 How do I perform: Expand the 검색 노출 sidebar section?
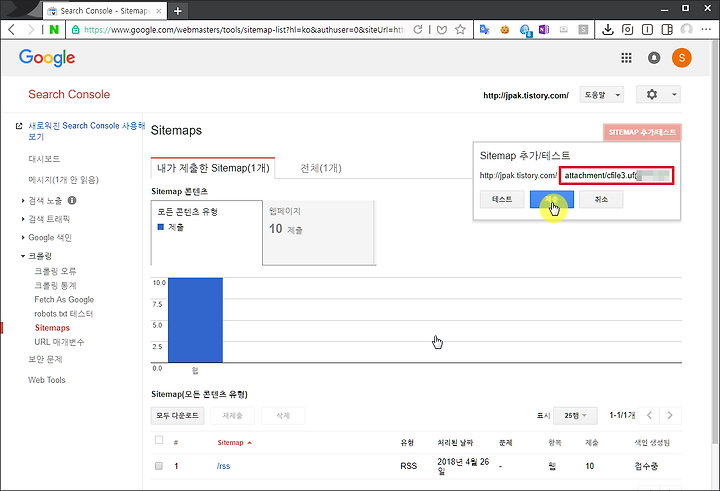click(x=23, y=200)
